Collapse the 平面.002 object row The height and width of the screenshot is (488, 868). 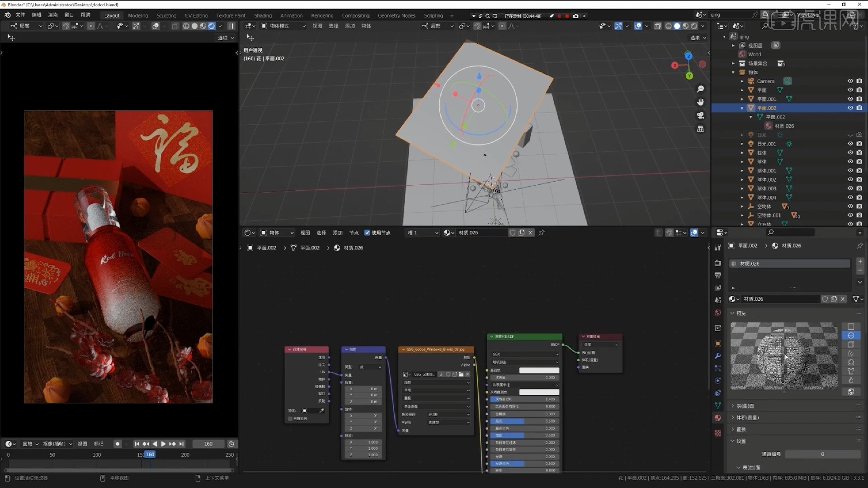click(742, 108)
